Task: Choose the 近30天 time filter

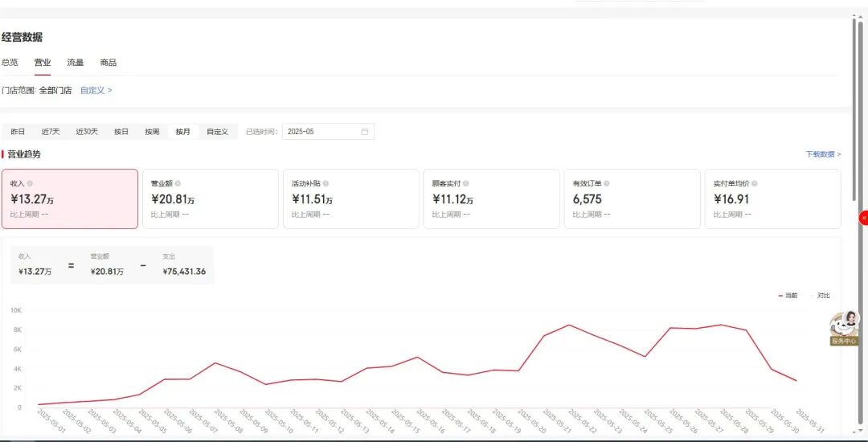Action: coord(87,132)
